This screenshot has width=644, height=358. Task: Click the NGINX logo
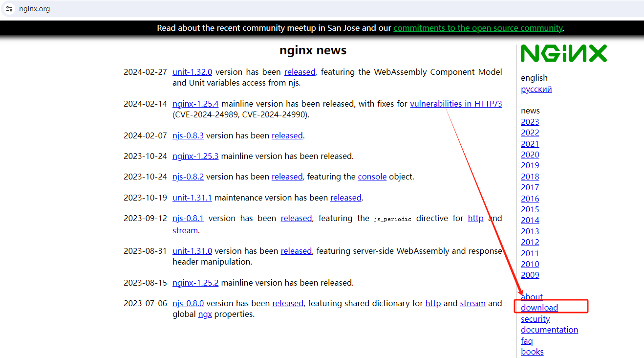pyautogui.click(x=563, y=53)
